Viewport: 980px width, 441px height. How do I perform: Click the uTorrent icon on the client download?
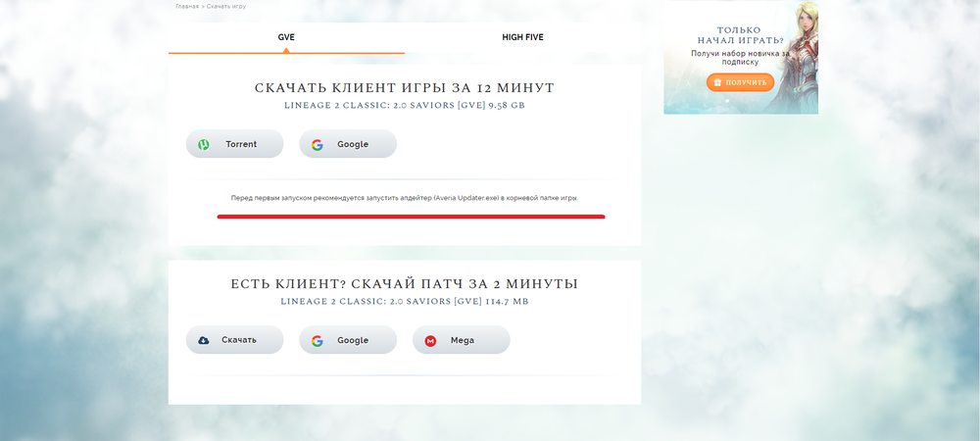204,144
